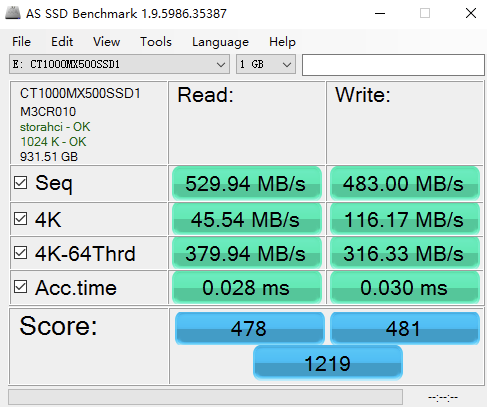Open the View menu
The image size is (487, 407).
[x=106, y=42]
